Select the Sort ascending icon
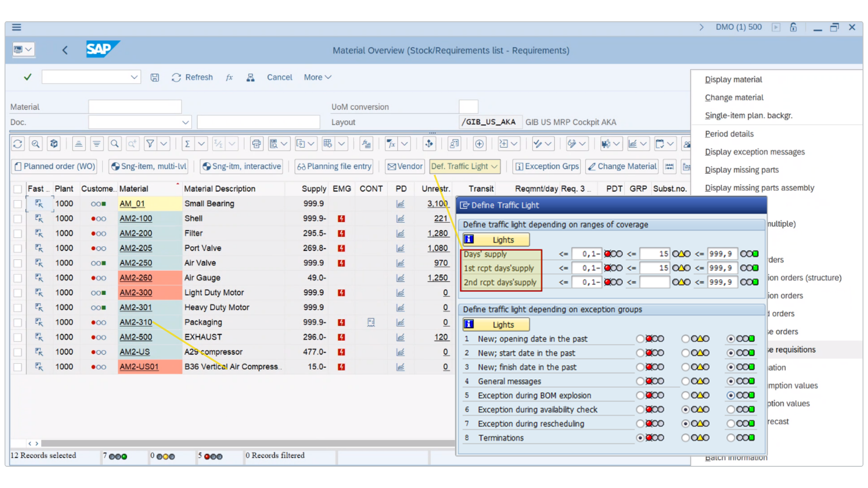This screenshot has height=488, width=868. 79,144
